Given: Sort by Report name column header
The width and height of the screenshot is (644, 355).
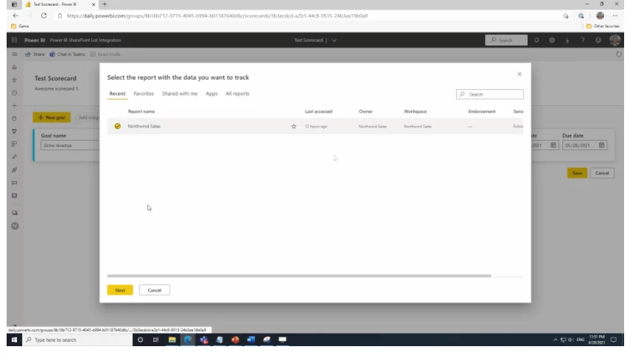Looking at the screenshot, I should point(141,112).
